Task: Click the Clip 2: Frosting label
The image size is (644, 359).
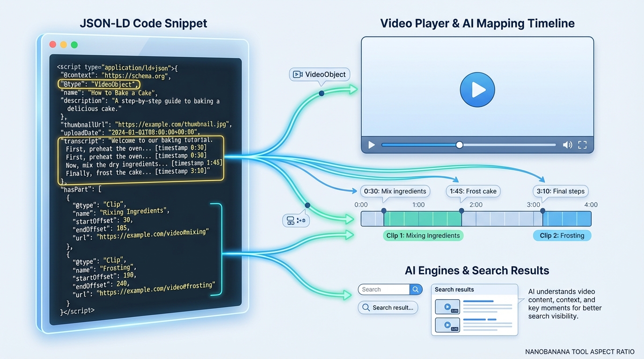Action: tap(562, 235)
